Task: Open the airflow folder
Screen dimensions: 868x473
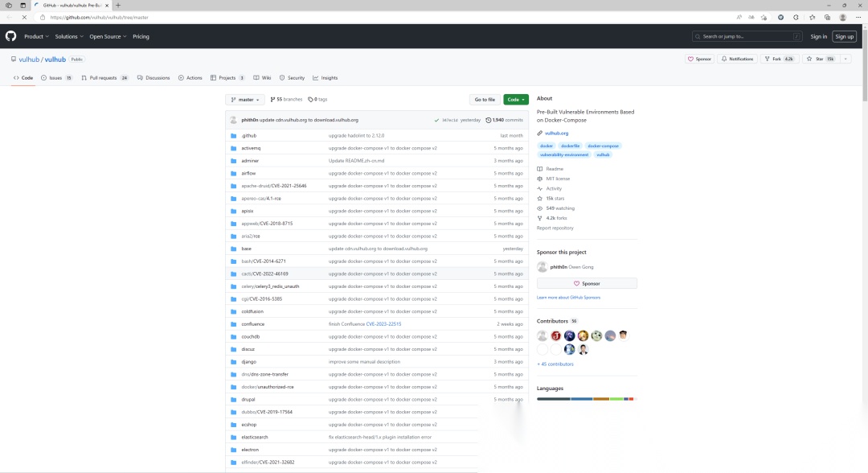Action: point(248,174)
